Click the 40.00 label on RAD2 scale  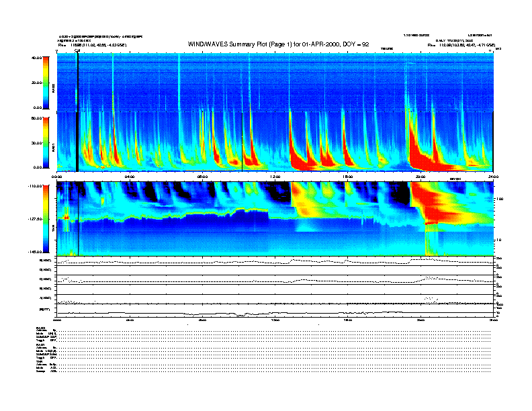(36, 58)
